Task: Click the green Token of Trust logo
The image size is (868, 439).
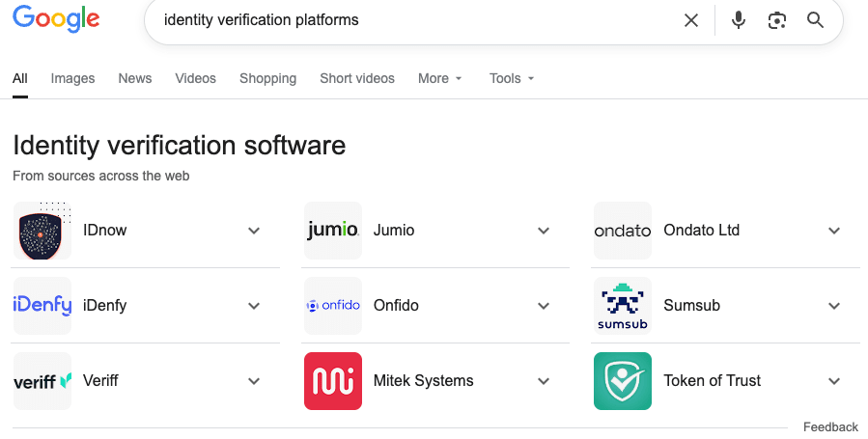Action: click(x=623, y=381)
